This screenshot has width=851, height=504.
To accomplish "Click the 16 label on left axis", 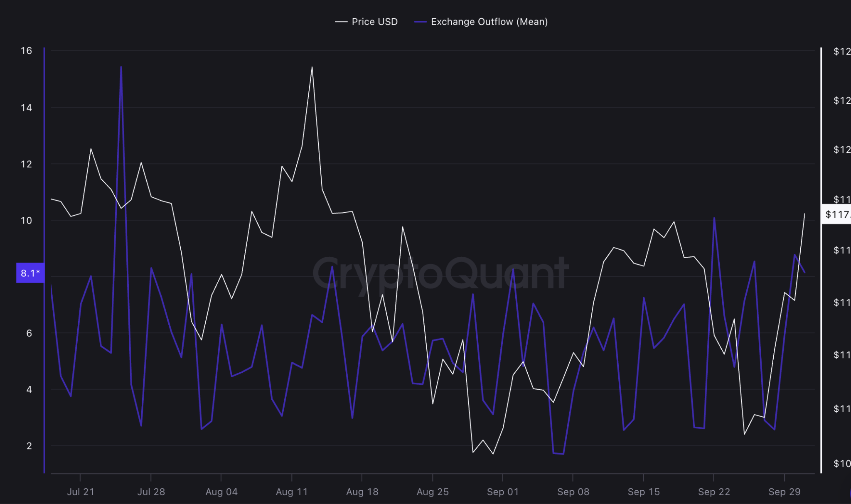I will pyautogui.click(x=26, y=51).
